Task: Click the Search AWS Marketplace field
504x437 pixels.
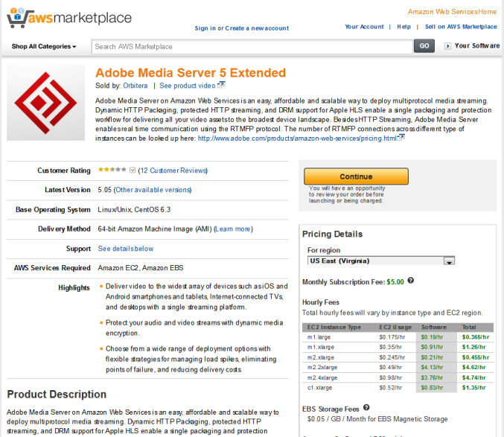Action: coord(252,46)
